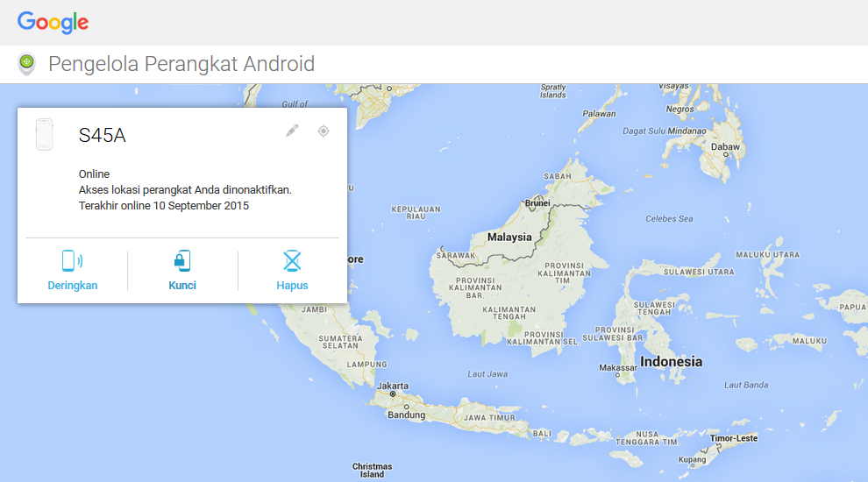
Task: Click the Maluku Utara label
Action: coord(767,254)
